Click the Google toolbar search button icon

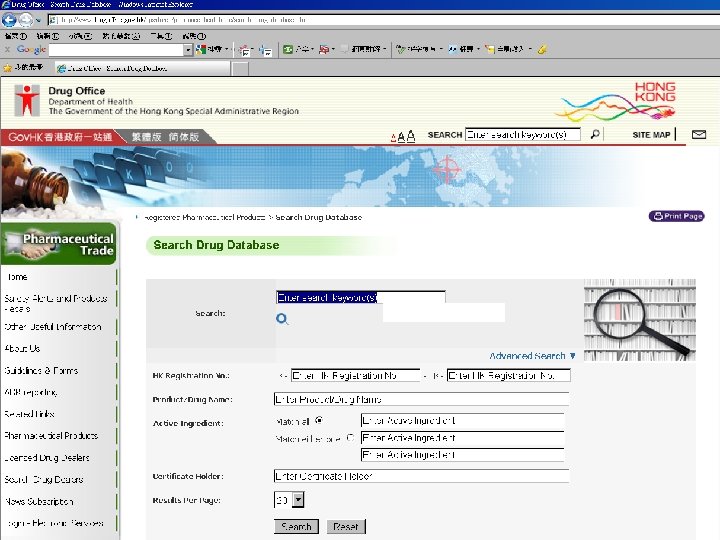[x=201, y=49]
